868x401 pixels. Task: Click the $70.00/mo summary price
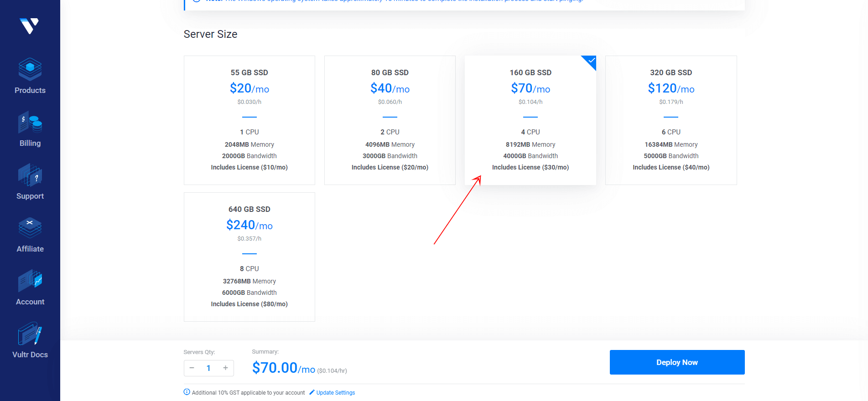[283, 368]
